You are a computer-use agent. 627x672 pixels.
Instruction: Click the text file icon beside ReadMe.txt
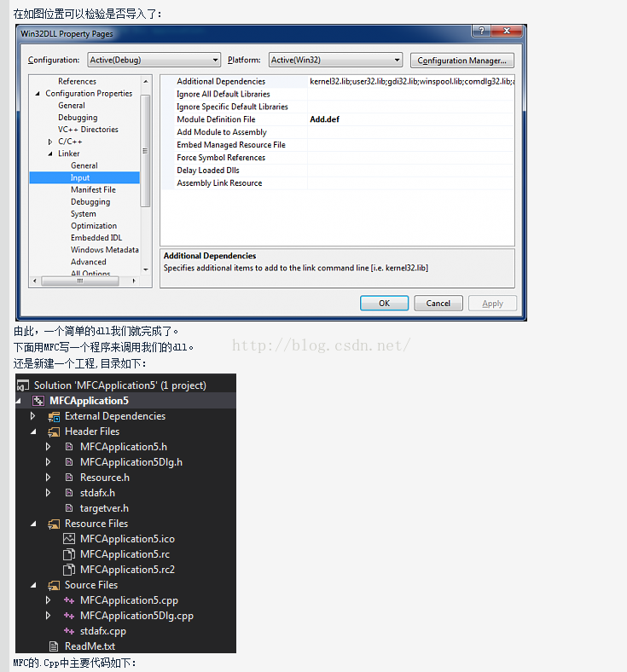[54, 646]
